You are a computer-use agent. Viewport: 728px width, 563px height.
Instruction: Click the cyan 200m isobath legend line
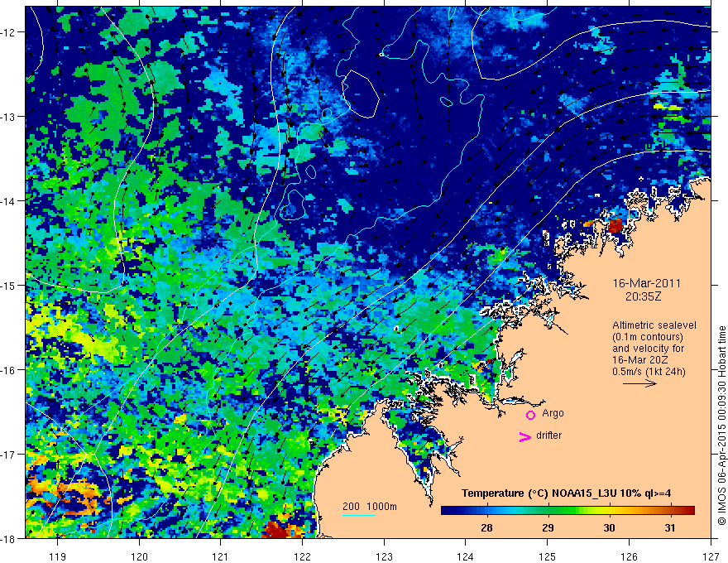(359, 515)
